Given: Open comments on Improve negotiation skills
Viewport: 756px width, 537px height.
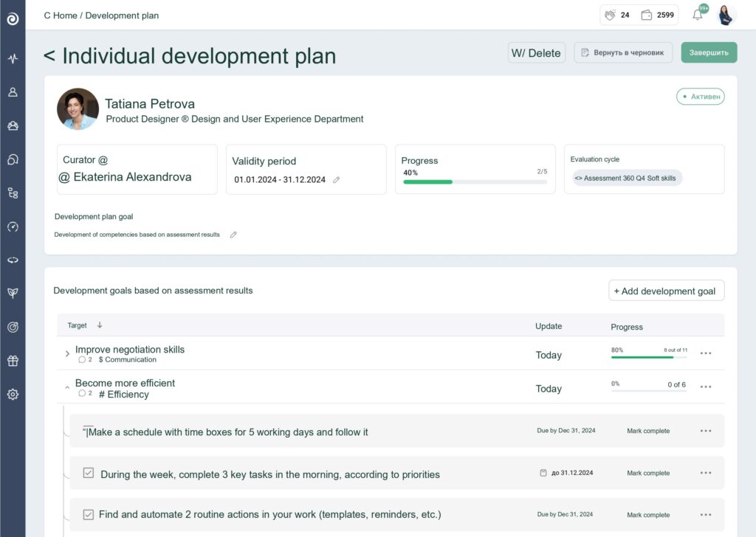Looking at the screenshot, I should 85,359.
